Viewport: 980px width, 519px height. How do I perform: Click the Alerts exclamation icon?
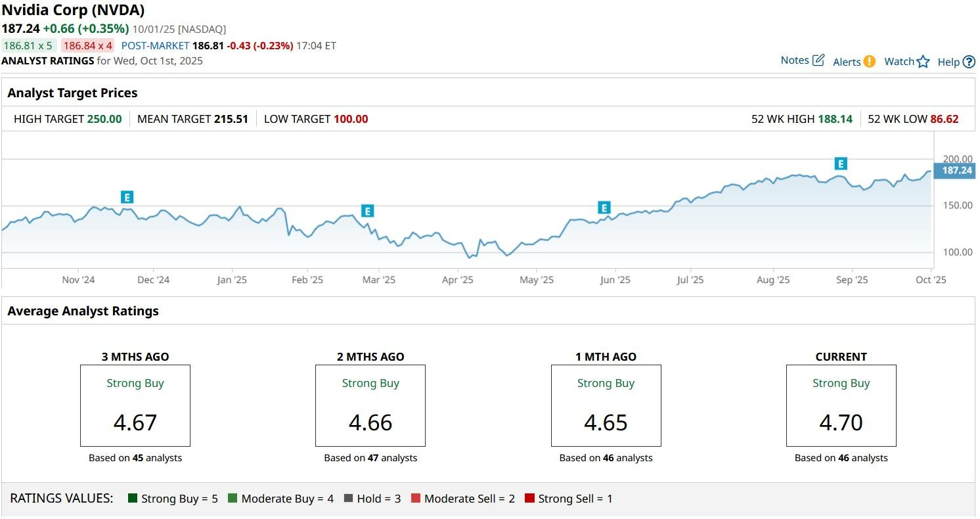(x=869, y=62)
